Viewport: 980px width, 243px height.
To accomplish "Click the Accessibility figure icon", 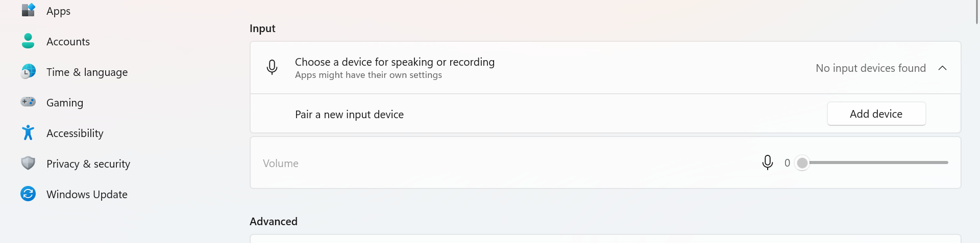I will pyautogui.click(x=28, y=133).
